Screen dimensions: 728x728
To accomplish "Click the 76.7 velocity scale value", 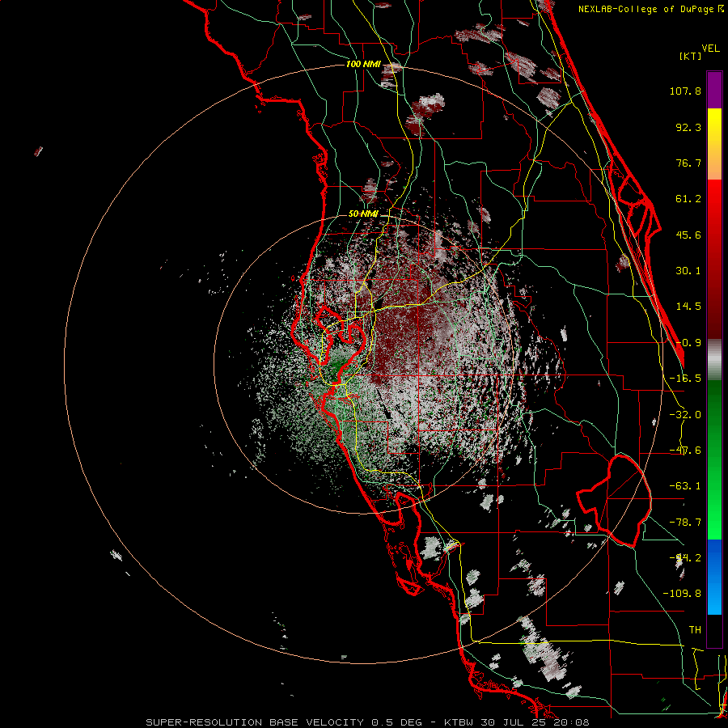I will (688, 163).
